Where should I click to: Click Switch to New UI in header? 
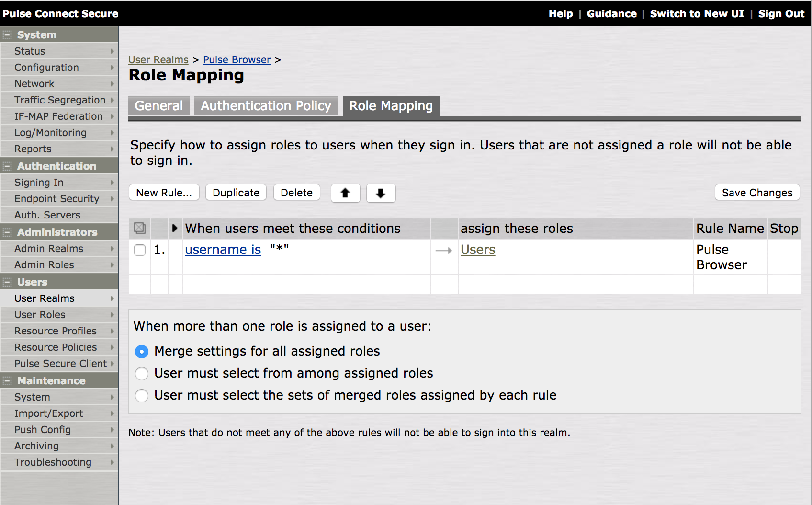coord(697,14)
